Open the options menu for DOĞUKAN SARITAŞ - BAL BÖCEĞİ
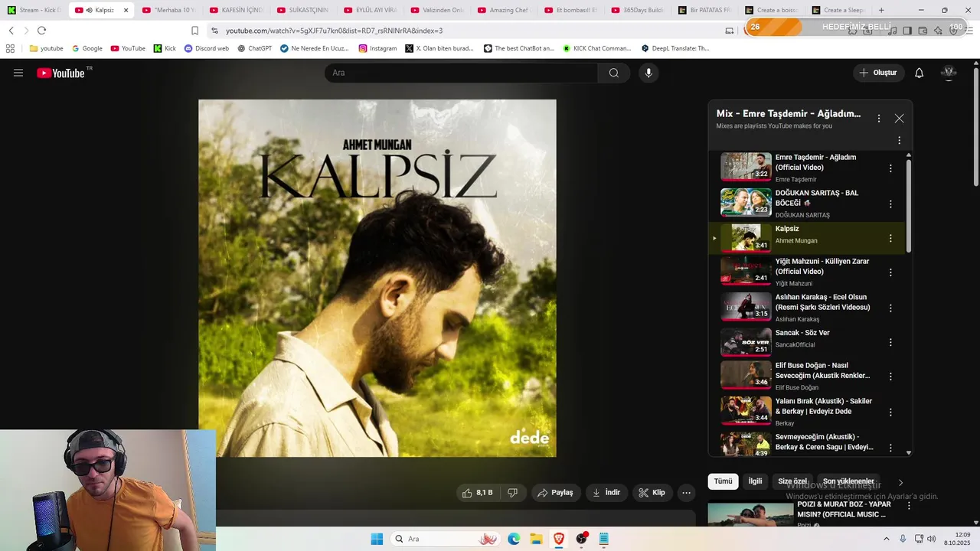Screen dimensions: 980x551 pos(890,204)
